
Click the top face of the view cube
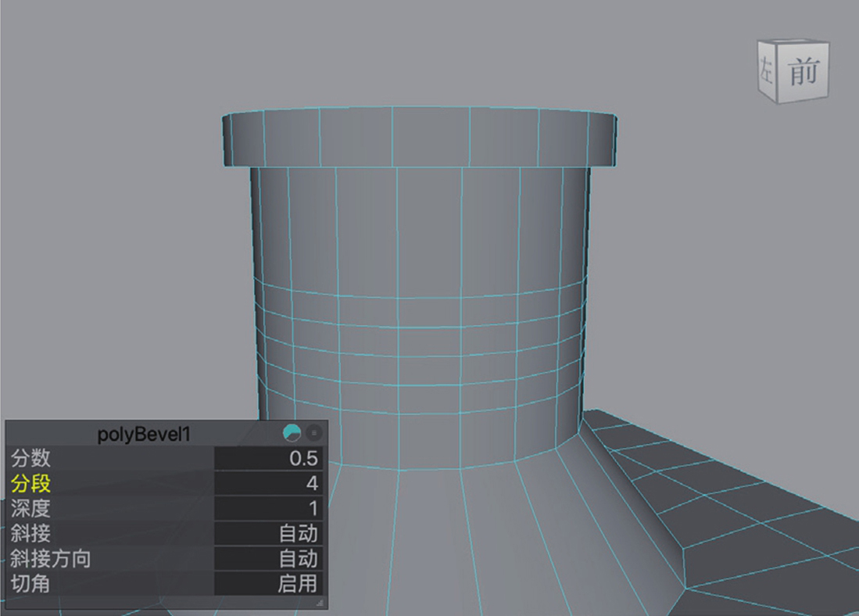pyautogui.click(x=792, y=45)
